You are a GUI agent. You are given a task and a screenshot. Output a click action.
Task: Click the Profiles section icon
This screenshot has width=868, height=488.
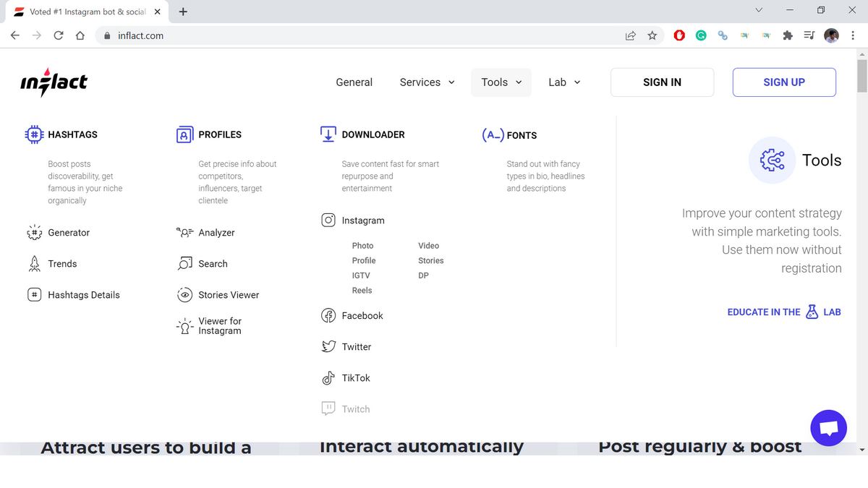(x=185, y=134)
